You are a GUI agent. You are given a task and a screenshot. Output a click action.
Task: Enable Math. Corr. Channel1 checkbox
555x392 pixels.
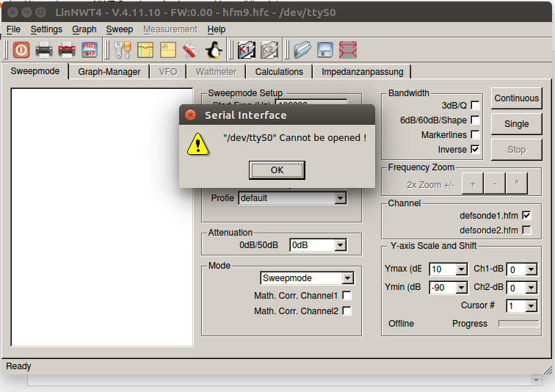coord(347,295)
